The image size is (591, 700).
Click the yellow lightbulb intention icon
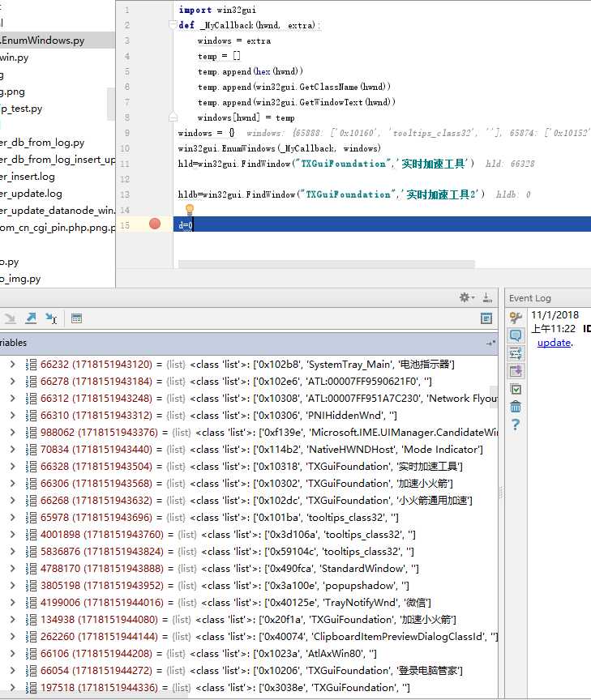190,209
